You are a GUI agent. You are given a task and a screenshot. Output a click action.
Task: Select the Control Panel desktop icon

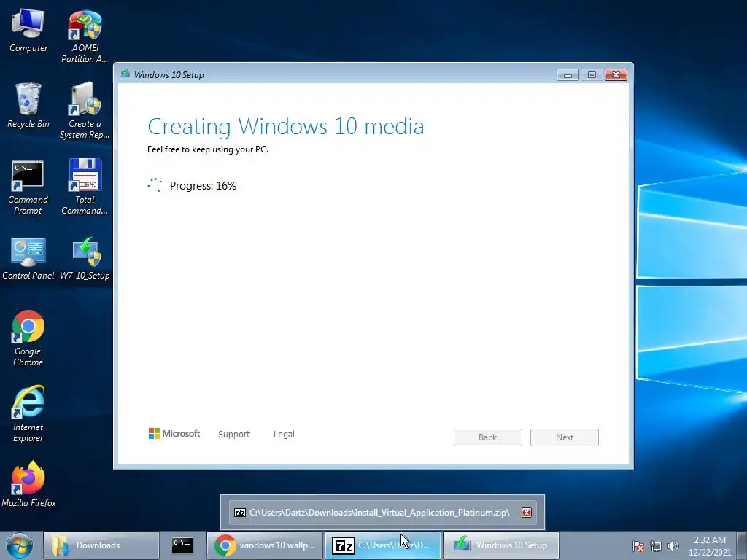click(x=28, y=259)
